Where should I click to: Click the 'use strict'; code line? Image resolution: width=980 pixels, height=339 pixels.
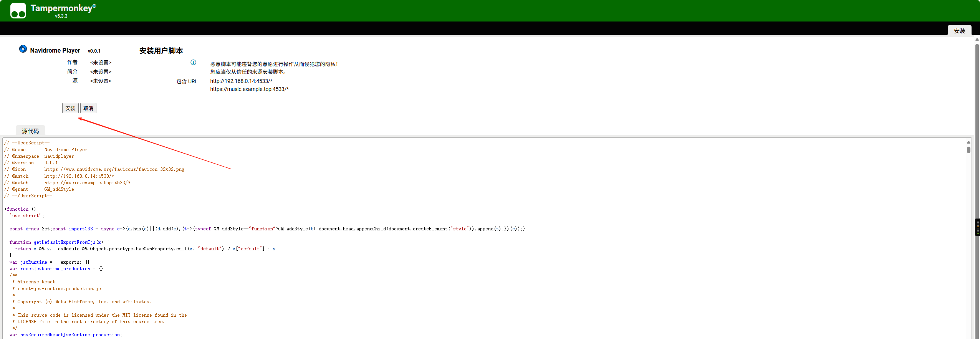(x=27, y=216)
